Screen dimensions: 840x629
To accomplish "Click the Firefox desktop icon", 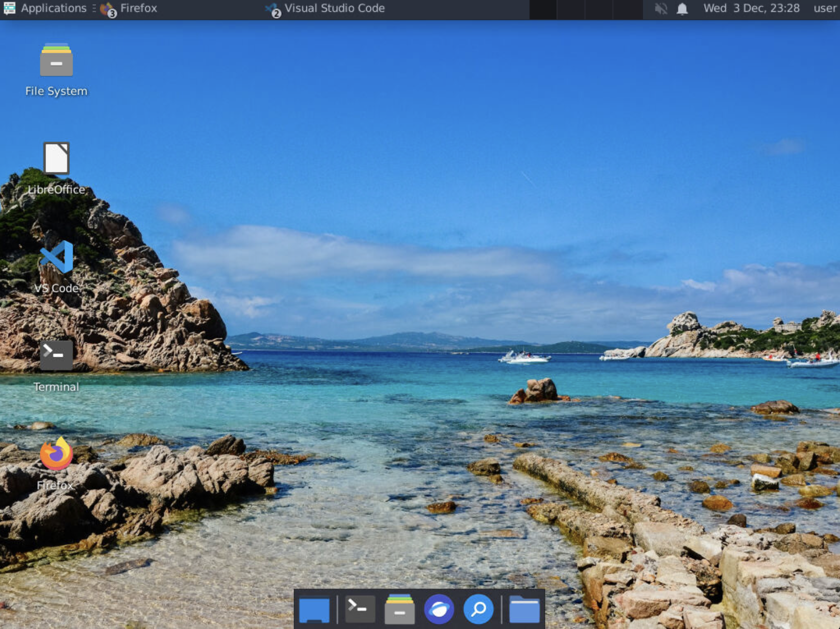I will tap(56, 454).
